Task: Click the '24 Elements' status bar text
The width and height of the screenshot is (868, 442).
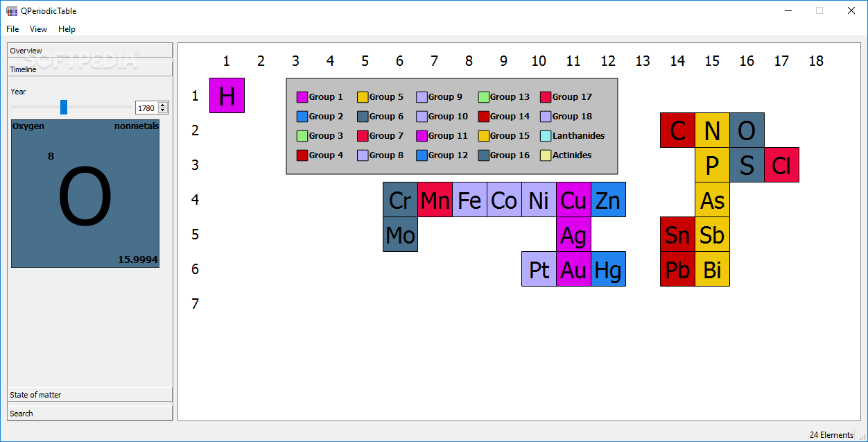Action: click(x=831, y=435)
